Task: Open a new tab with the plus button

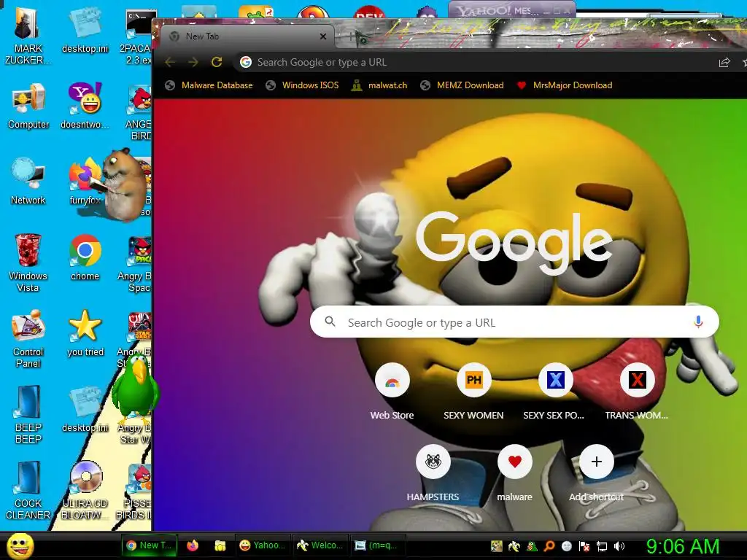Action: 352,36
